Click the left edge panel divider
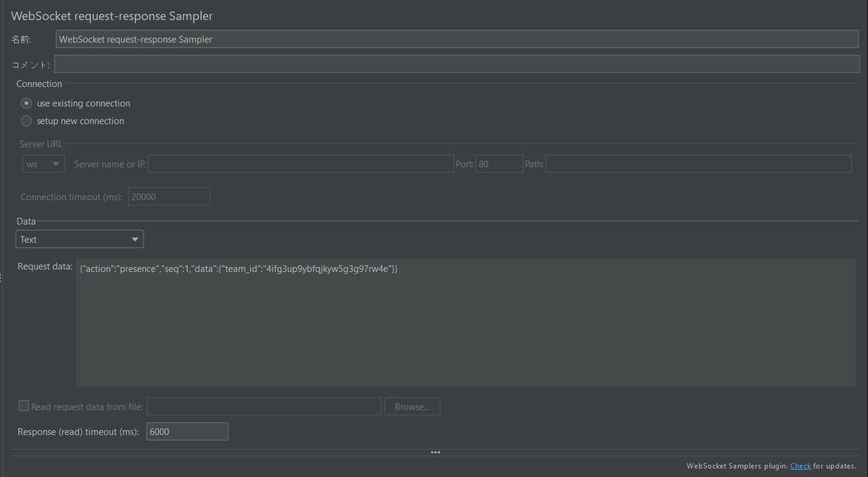Viewport: 868px width, 477px height. pos(1,277)
